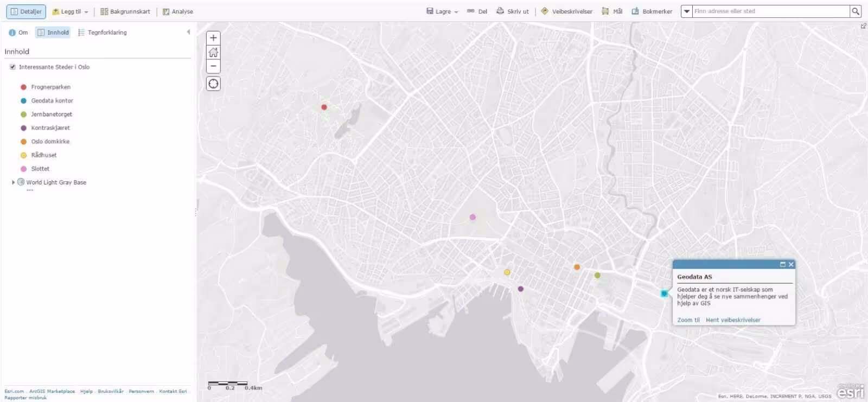Click the green Jernbanetorget map marker

(x=597, y=276)
